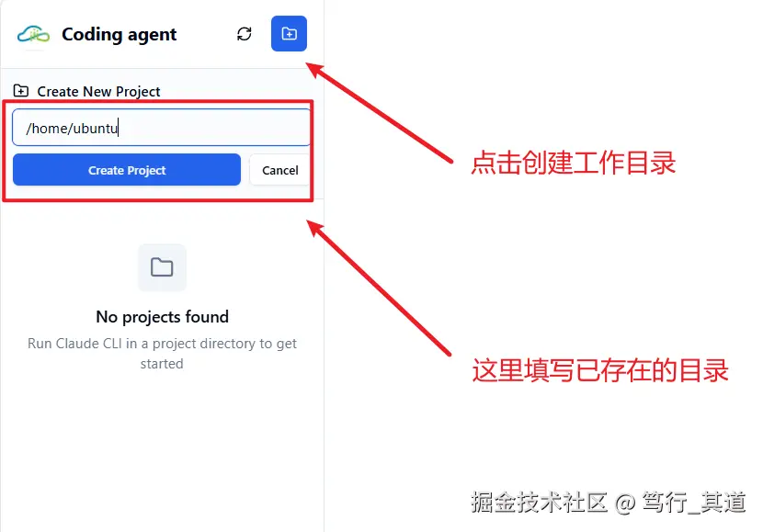Cancel the new project creation
The height and width of the screenshot is (532, 763).
pyautogui.click(x=279, y=170)
